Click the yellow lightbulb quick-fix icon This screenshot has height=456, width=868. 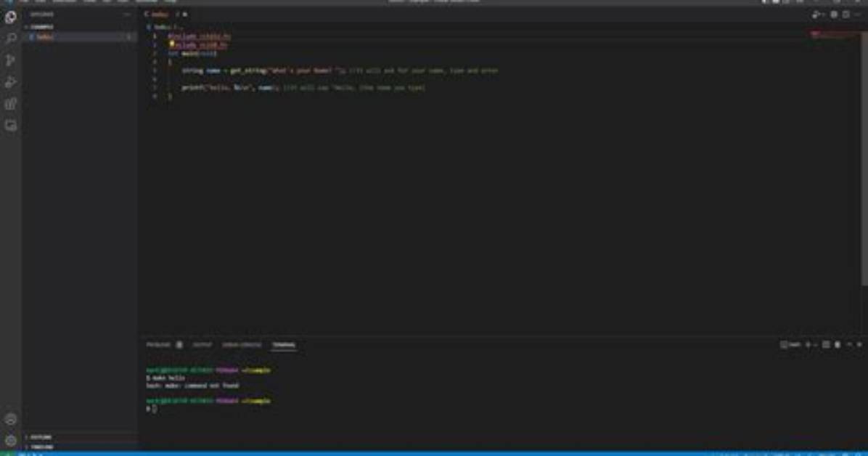coord(171,44)
